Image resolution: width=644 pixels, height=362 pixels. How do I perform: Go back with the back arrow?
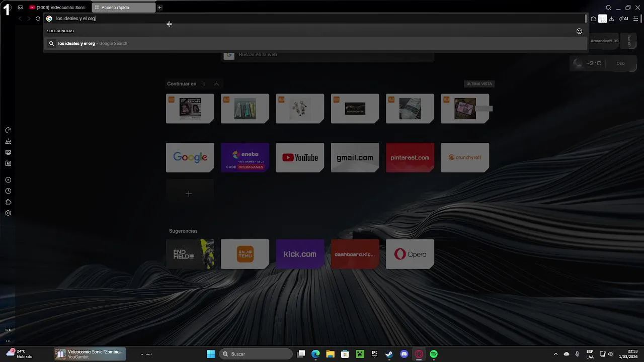20,19
